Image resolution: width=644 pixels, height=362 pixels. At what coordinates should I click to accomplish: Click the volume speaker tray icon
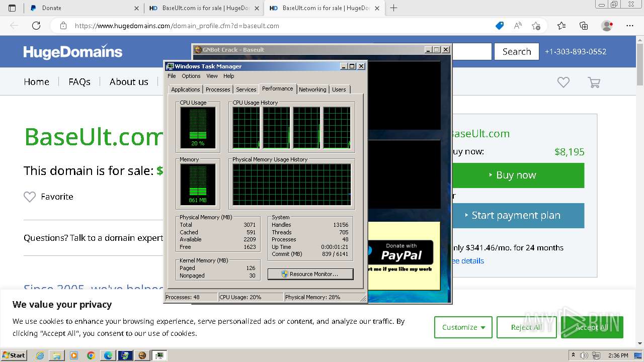pyautogui.click(x=584, y=355)
